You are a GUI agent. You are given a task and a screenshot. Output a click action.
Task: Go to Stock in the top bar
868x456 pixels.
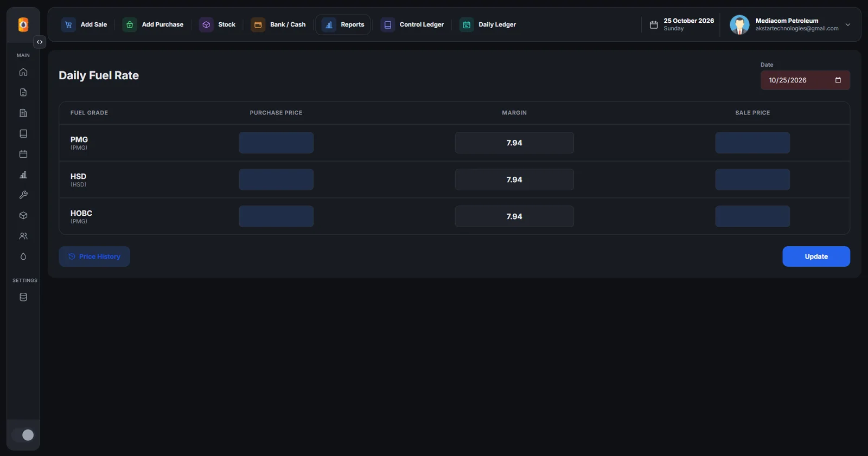pos(218,24)
